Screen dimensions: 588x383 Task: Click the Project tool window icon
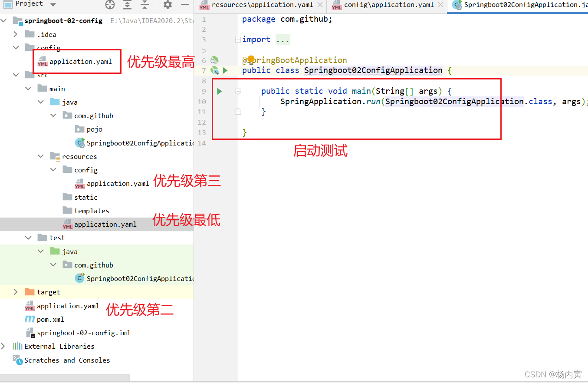(8, 4)
